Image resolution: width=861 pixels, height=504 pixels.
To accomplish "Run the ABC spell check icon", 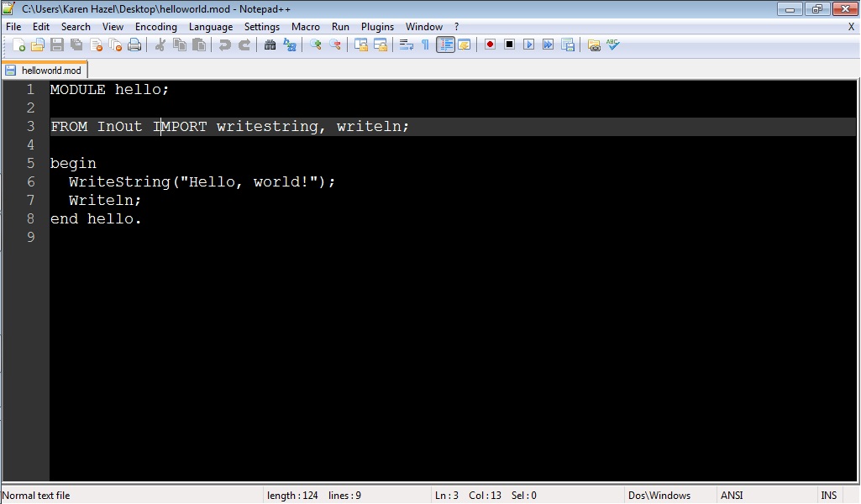I will click(613, 45).
